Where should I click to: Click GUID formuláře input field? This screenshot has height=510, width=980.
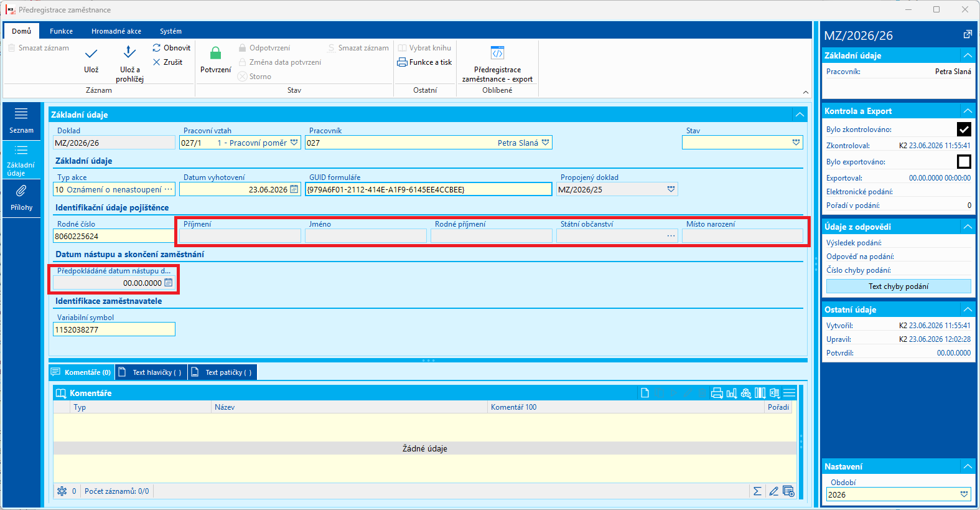pyautogui.click(x=429, y=189)
